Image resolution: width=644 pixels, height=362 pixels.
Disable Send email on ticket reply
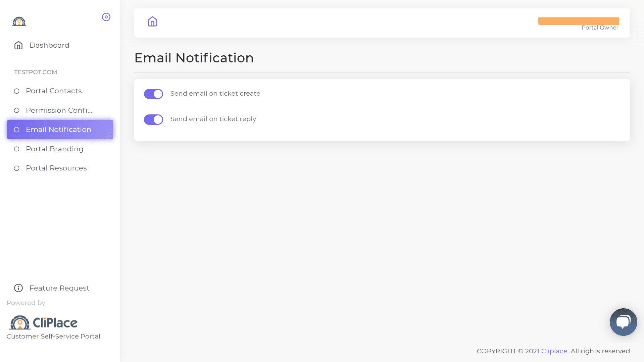tap(153, 119)
